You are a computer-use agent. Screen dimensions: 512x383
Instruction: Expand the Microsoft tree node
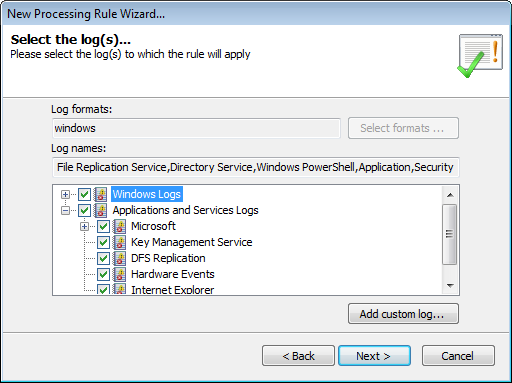(x=84, y=226)
